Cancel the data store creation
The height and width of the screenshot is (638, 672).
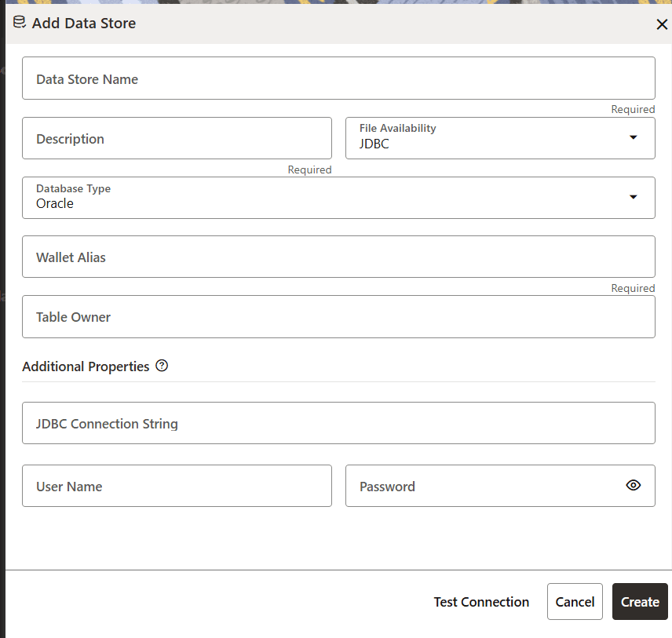(575, 602)
